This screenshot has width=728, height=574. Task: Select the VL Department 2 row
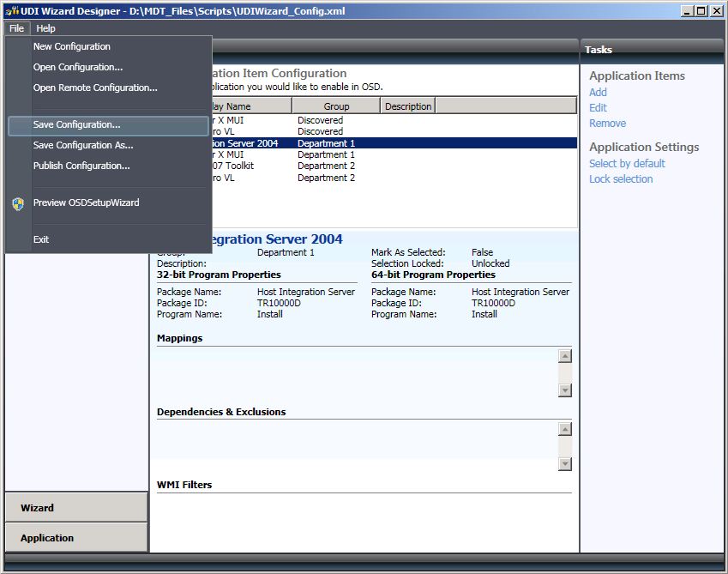[x=394, y=178]
